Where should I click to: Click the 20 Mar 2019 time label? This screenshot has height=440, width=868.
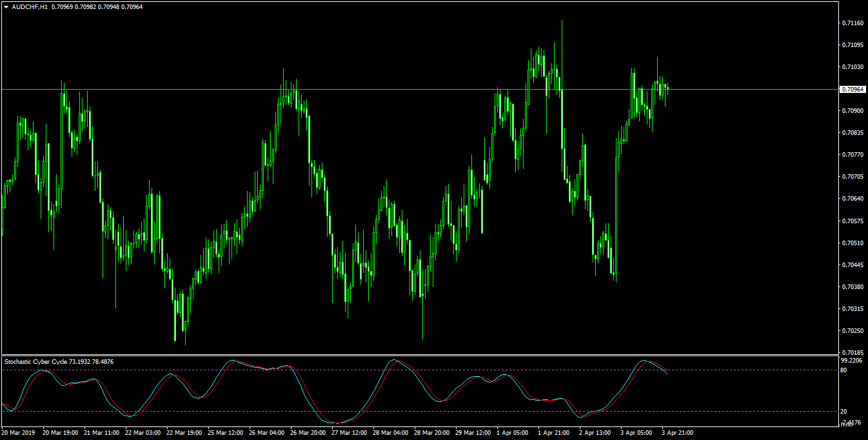(x=19, y=433)
